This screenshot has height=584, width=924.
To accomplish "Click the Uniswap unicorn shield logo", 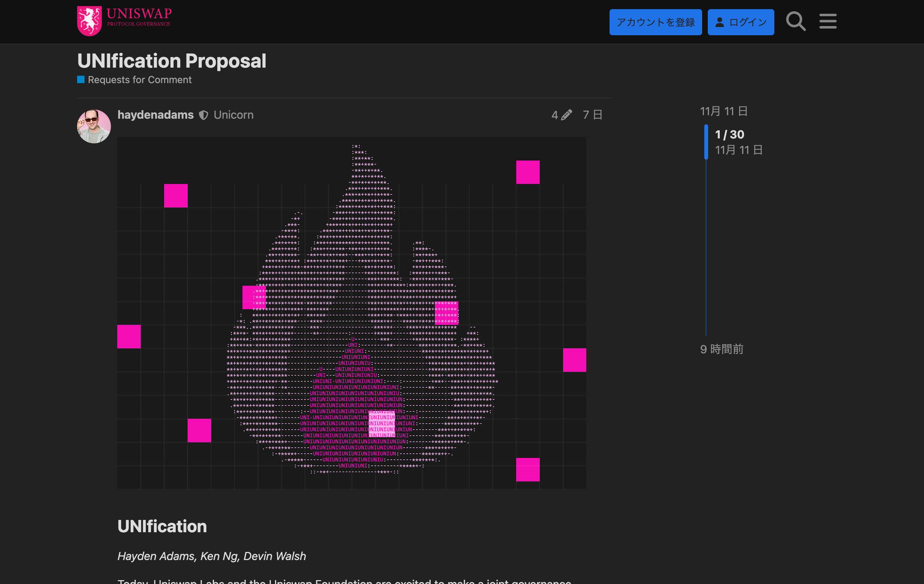I will pyautogui.click(x=89, y=21).
